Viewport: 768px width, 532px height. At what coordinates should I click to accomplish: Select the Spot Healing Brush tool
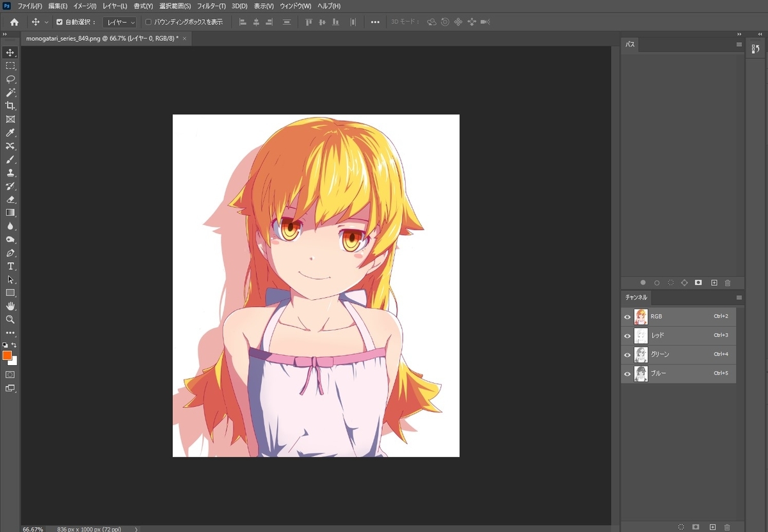(x=10, y=146)
